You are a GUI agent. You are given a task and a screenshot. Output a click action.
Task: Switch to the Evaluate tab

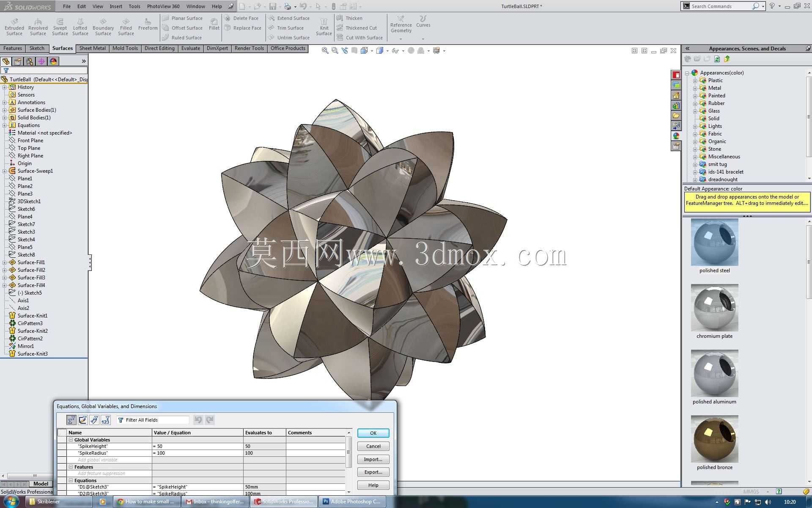point(191,48)
